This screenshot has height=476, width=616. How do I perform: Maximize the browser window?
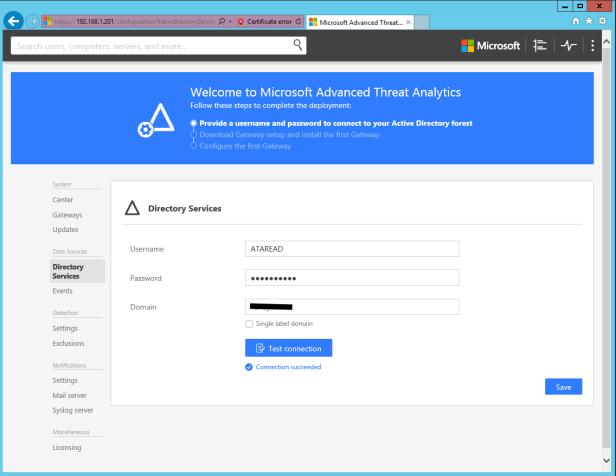coord(580,6)
